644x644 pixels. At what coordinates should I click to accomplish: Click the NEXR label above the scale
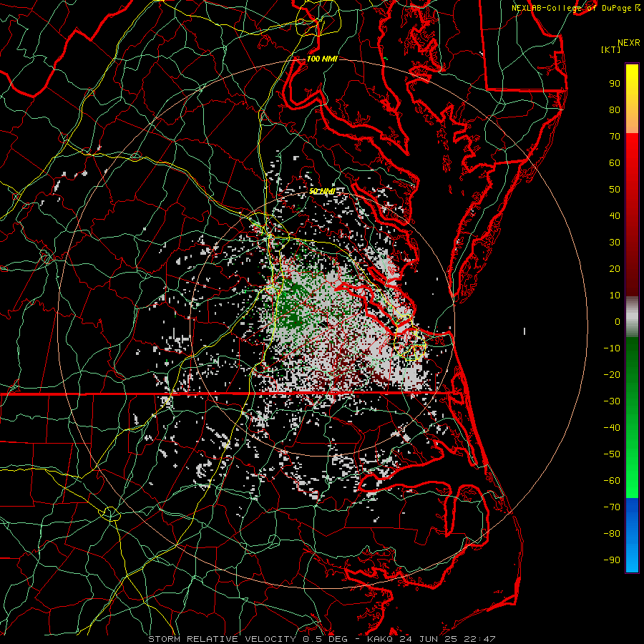(x=628, y=43)
